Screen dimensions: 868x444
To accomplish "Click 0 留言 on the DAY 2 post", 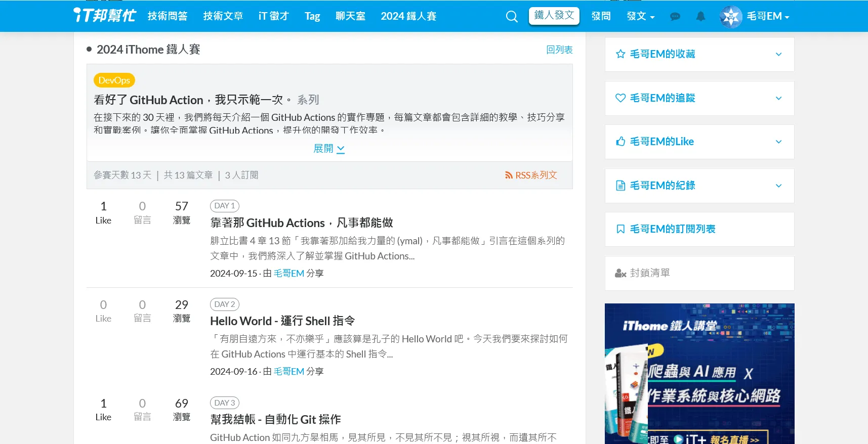I will 142,311.
